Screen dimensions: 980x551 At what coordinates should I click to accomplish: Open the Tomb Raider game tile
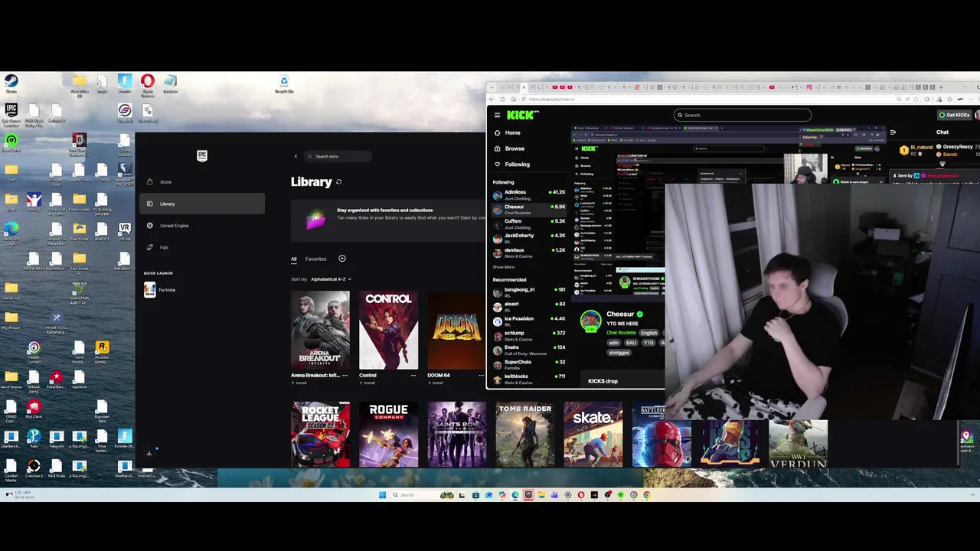click(x=524, y=434)
